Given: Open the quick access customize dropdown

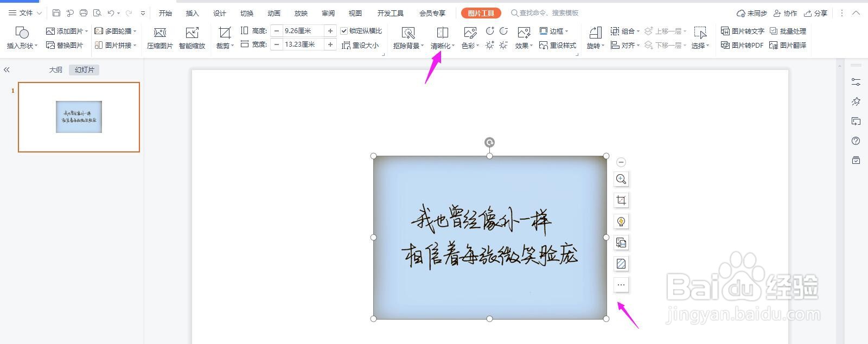Looking at the screenshot, I should (143, 13).
